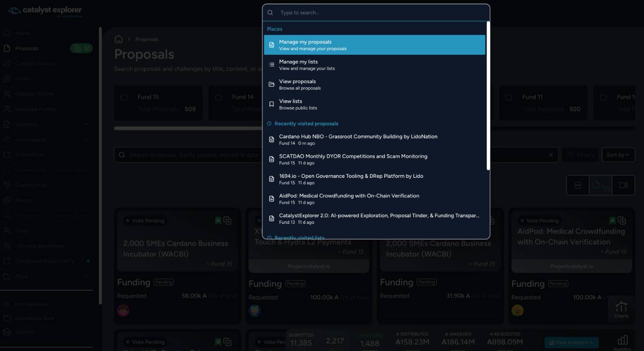Screen dimensions: 644x351
Task: Click the file icon next to AidPod entry
Action: [272, 199]
